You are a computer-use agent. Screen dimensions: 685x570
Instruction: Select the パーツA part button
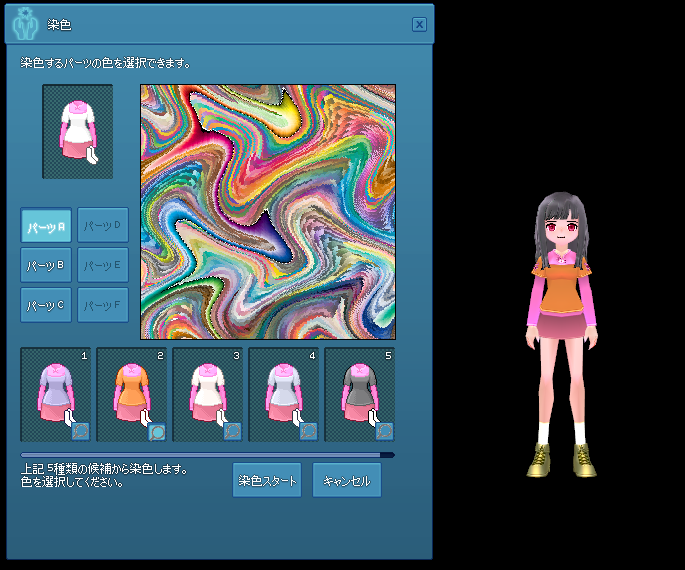(x=46, y=225)
